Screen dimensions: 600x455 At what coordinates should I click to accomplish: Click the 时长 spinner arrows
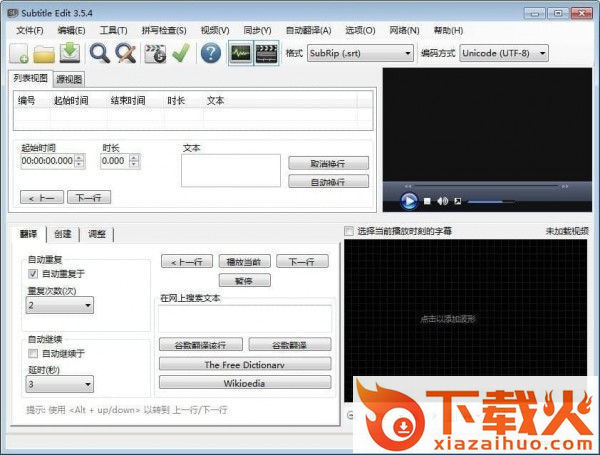[x=134, y=161]
